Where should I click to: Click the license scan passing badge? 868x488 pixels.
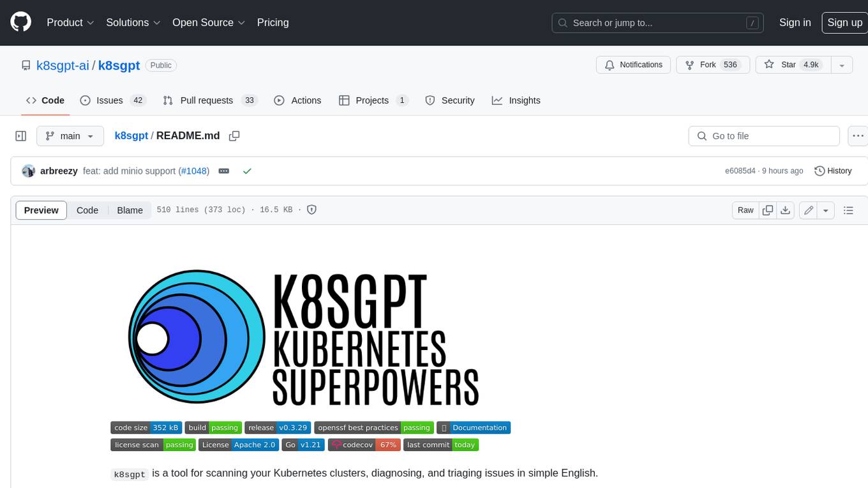[153, 445]
